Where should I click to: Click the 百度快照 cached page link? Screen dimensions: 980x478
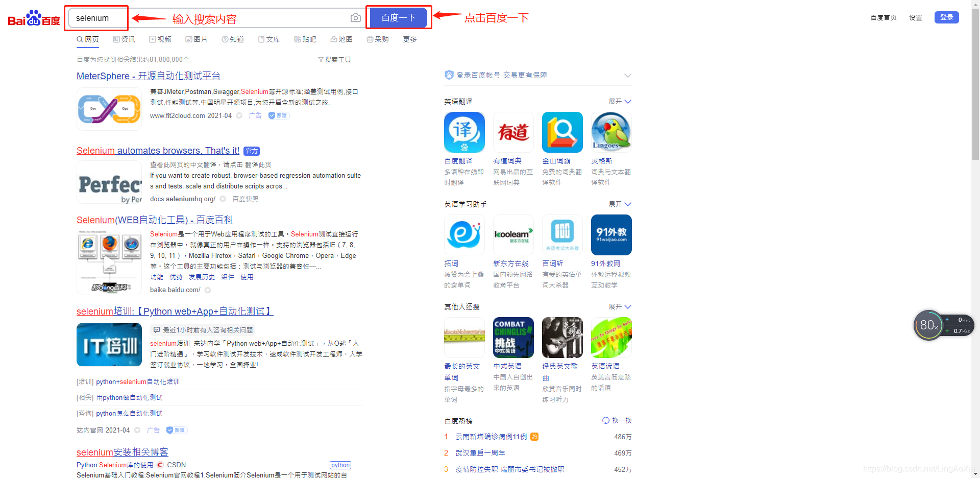[246, 199]
